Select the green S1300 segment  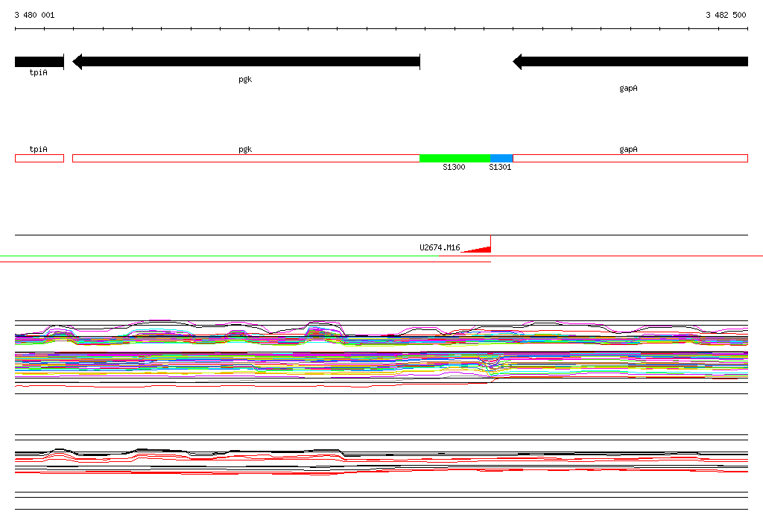455,158
